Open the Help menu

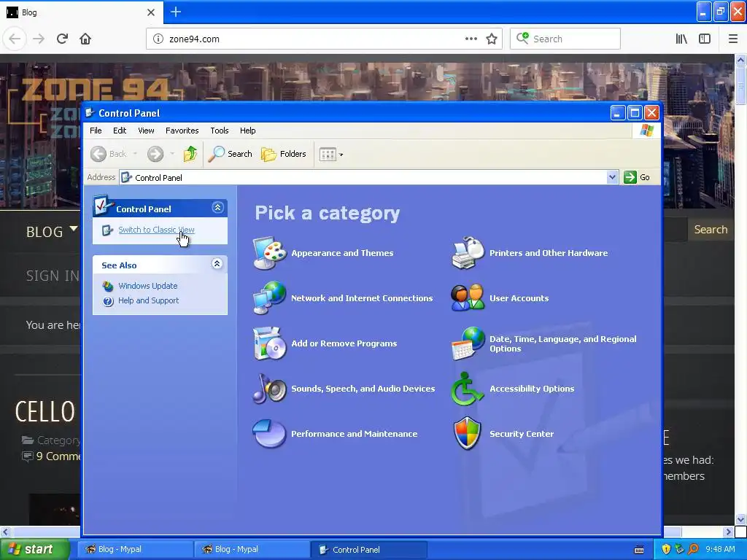tap(248, 131)
